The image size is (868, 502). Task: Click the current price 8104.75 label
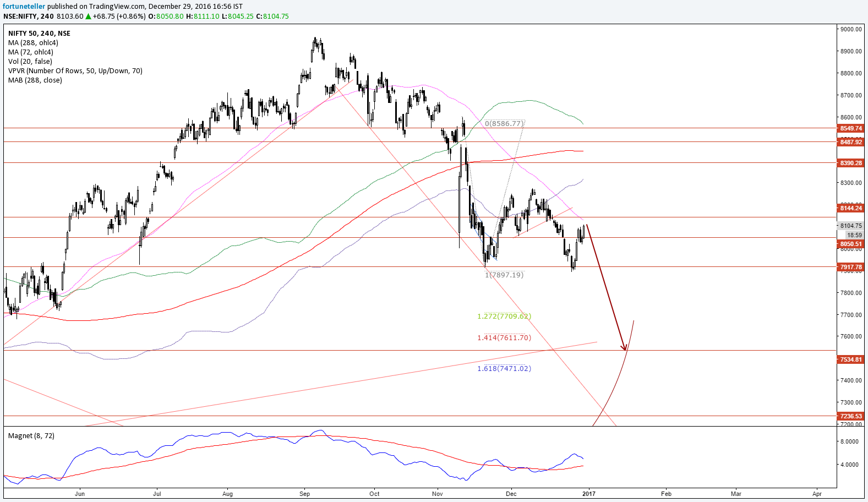(x=850, y=226)
